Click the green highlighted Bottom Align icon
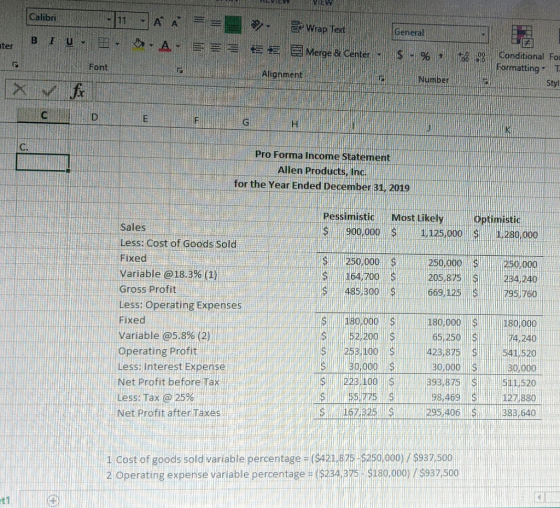The image size is (560, 508). tap(233, 25)
